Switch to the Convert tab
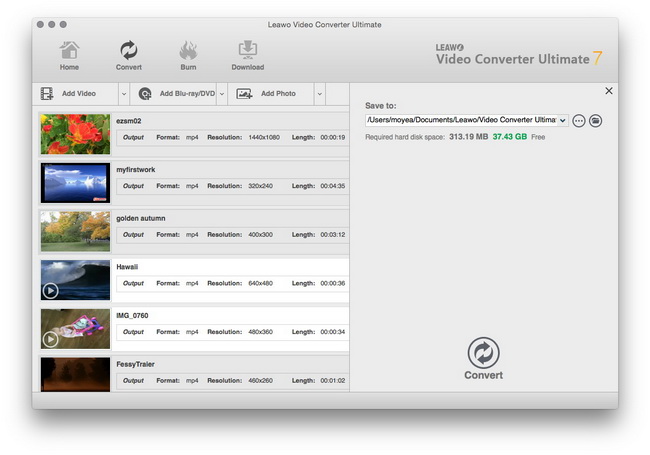 coord(128,55)
